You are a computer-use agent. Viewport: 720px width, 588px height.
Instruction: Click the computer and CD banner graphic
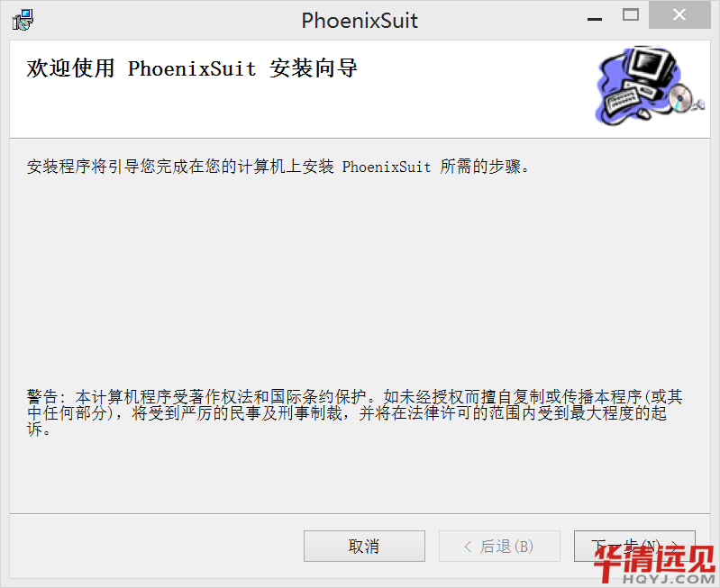[x=650, y=85]
